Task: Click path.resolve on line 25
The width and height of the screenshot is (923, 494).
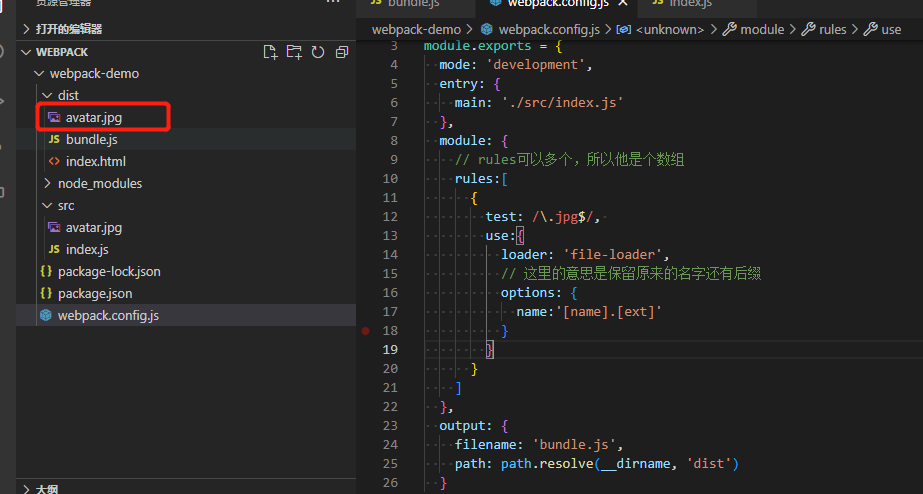Action: click(x=547, y=463)
